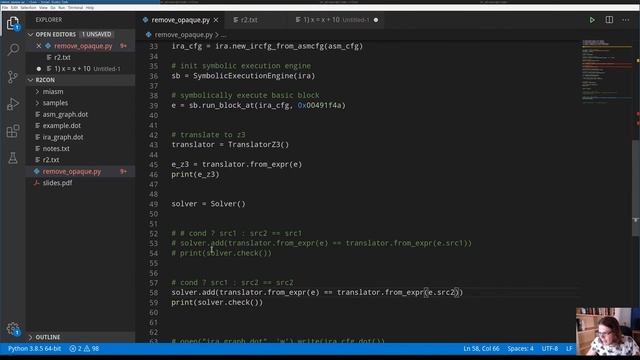
Task: Click remove_opaque.py in breadcrumb
Action: [184, 35]
